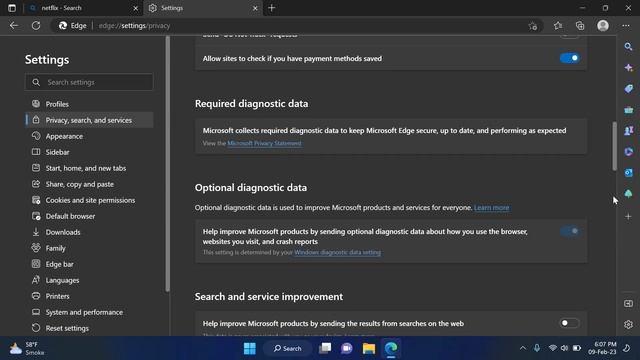Open Appearance settings
The image size is (640, 360).
89,136
